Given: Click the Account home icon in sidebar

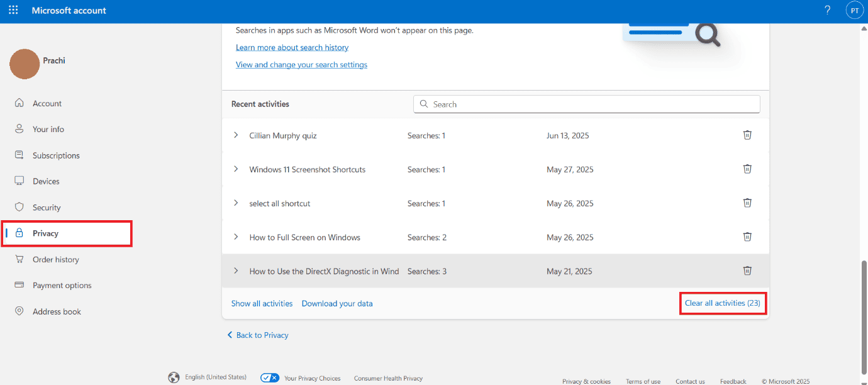Looking at the screenshot, I should pyautogui.click(x=19, y=103).
